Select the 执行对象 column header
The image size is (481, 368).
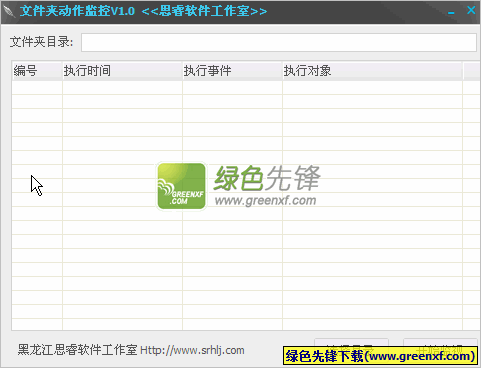tap(372, 71)
